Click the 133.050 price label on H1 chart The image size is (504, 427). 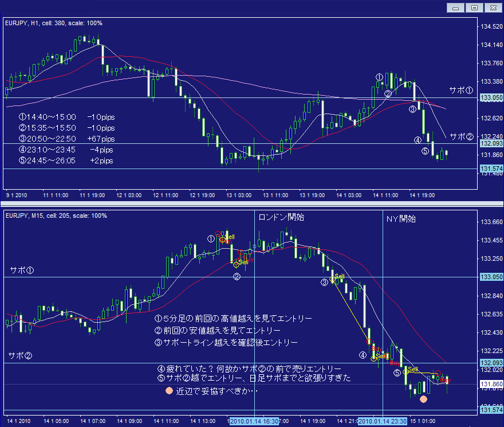[491, 97]
